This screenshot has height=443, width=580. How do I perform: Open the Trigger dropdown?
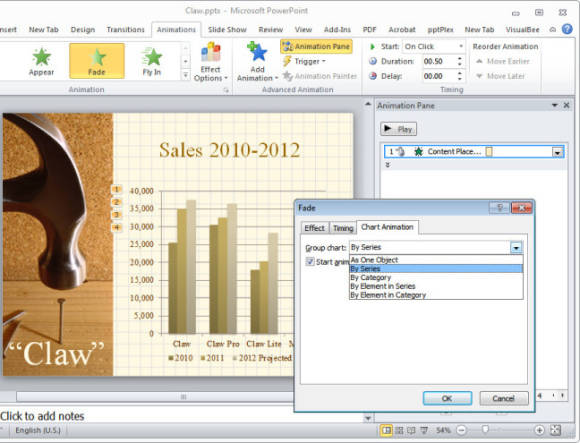(304, 61)
